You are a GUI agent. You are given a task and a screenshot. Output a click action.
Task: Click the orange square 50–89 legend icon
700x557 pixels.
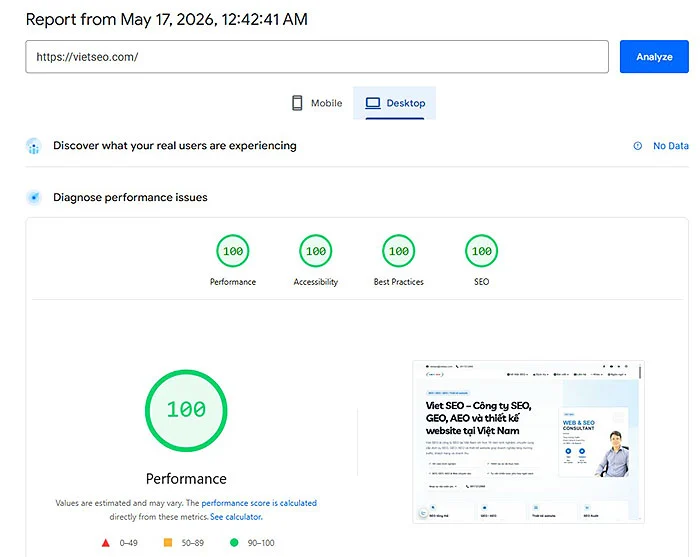(168, 543)
